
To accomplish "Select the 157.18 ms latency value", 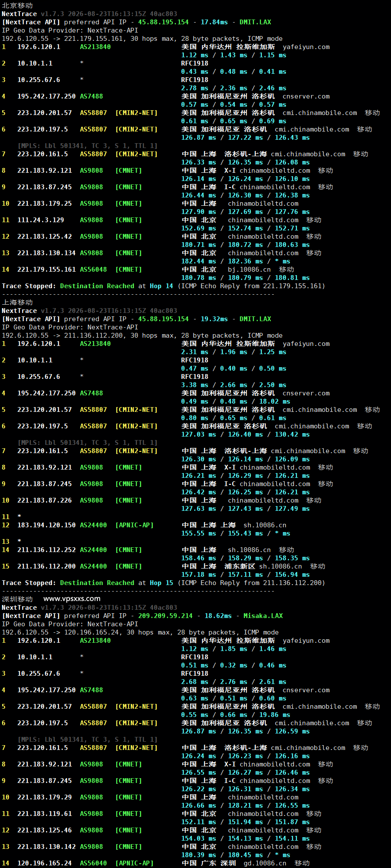I will (x=199, y=575).
